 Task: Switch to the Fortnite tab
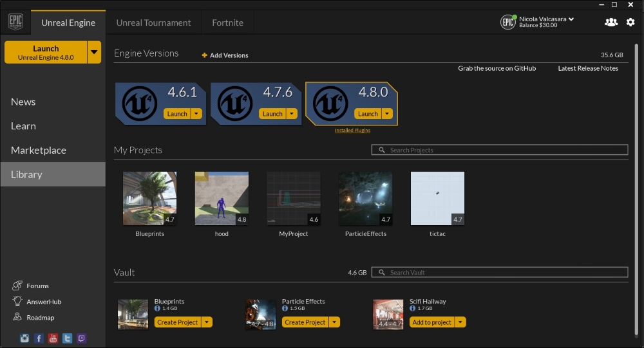click(227, 23)
